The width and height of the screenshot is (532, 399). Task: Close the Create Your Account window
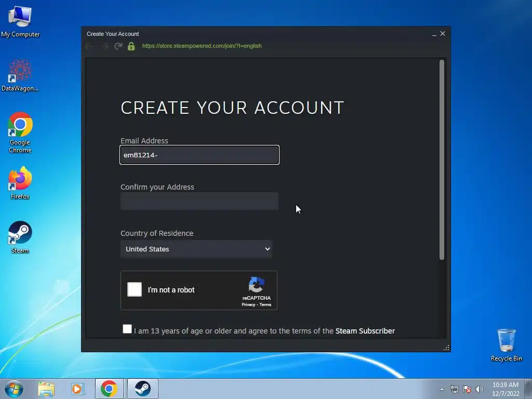pos(443,34)
